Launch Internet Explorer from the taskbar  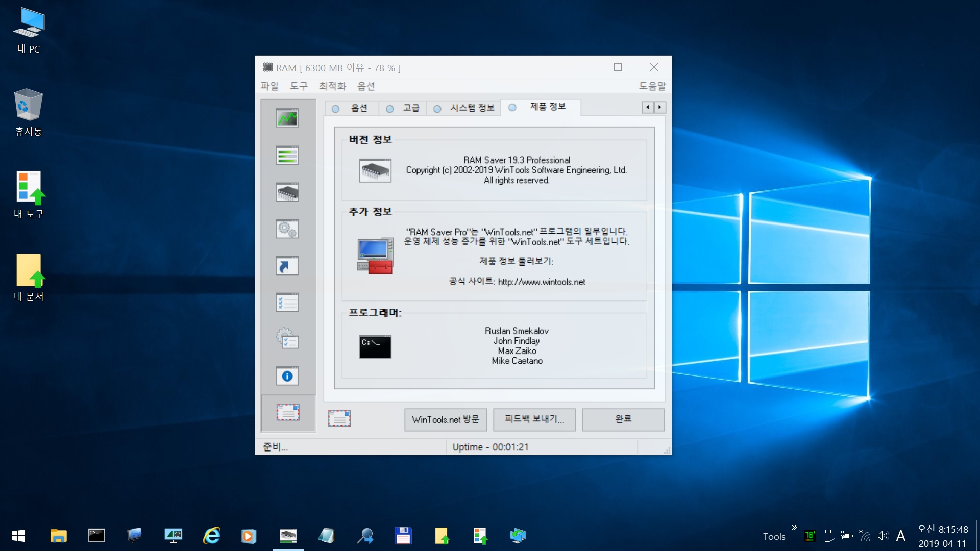[211, 536]
